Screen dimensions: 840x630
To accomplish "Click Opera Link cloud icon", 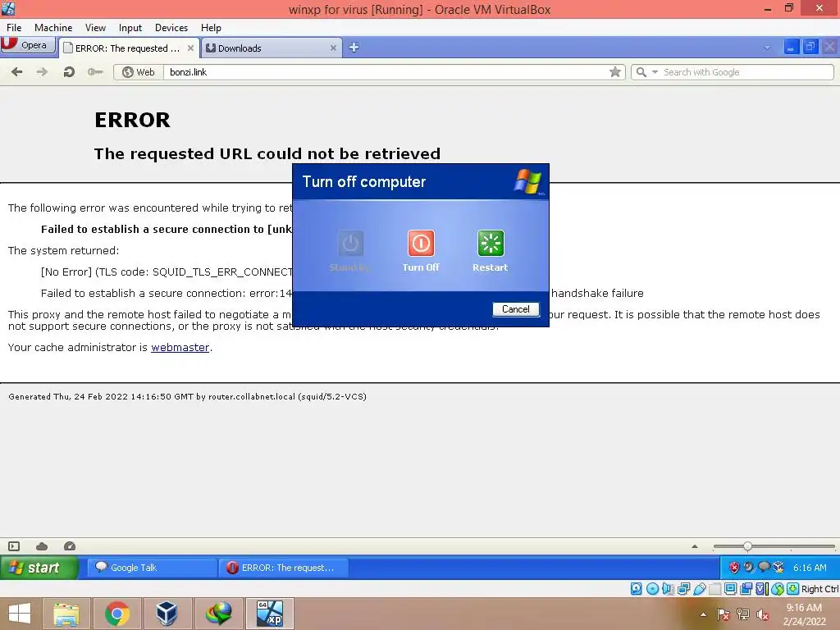I will point(42,546).
